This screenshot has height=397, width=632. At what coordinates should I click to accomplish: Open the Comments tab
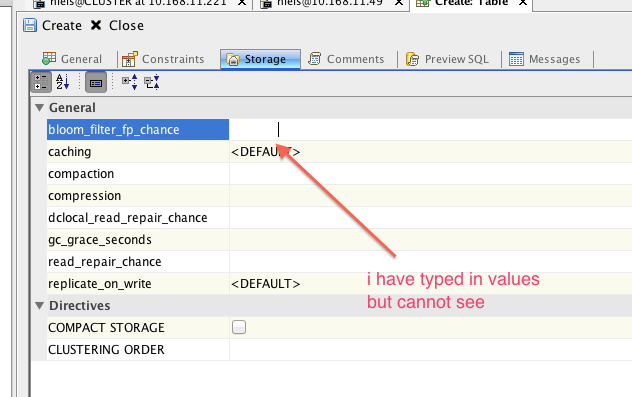346,59
